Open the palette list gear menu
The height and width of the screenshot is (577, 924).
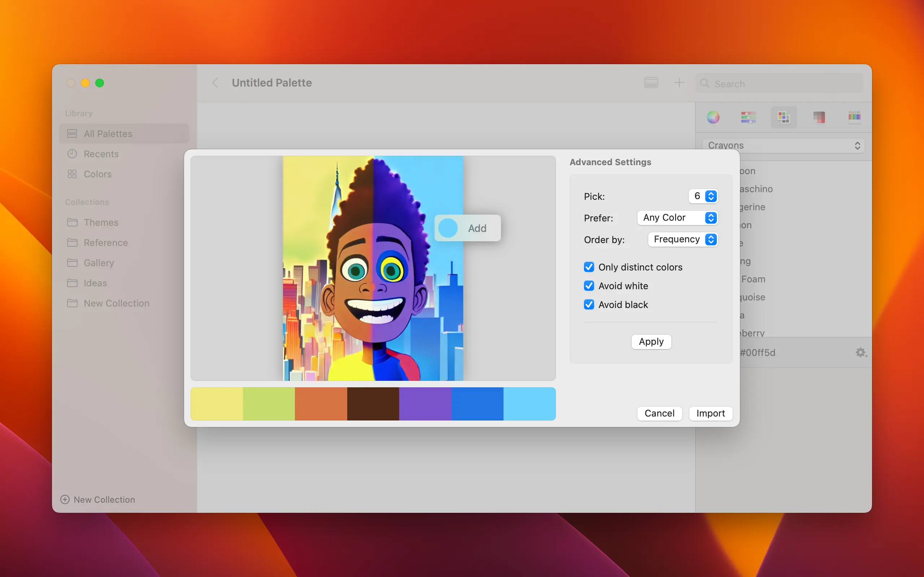tap(860, 353)
